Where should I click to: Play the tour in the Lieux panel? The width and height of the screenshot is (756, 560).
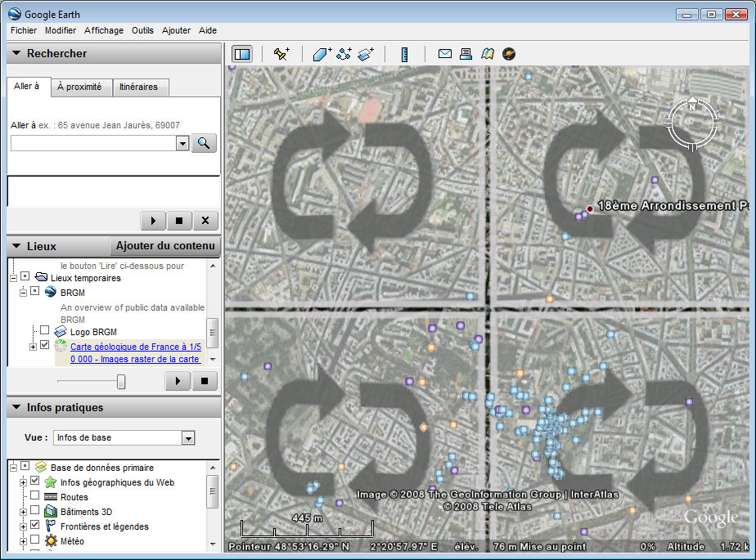[x=178, y=381]
